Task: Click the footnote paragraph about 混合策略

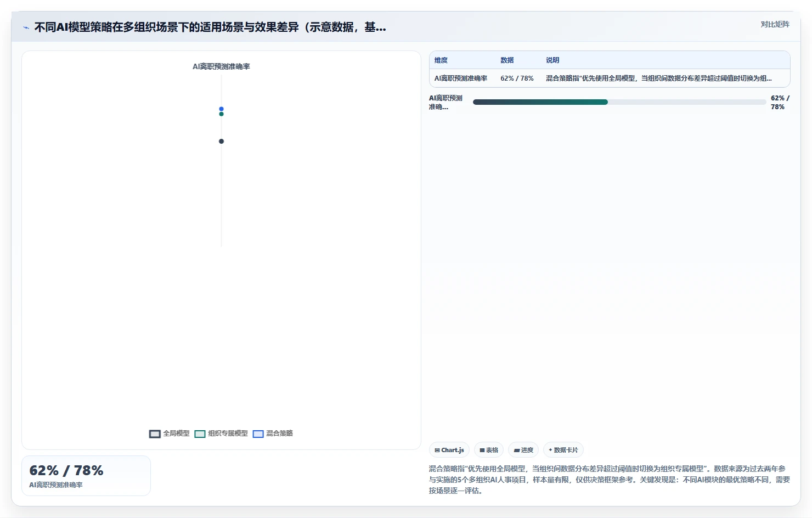Action: click(x=610, y=480)
